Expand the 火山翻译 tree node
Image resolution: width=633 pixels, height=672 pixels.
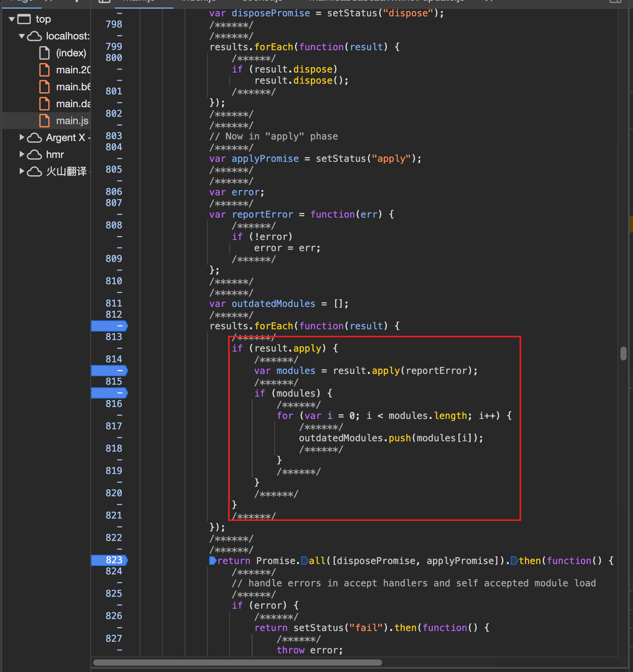coord(22,171)
